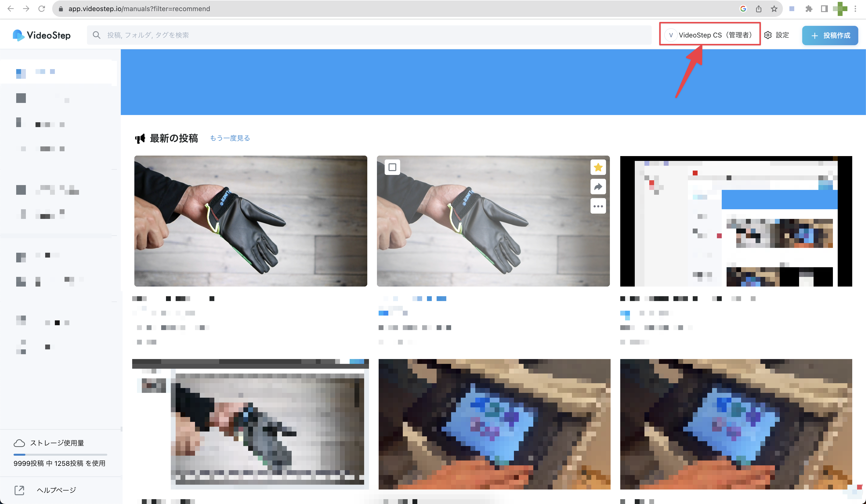Open the ヘルプページ external link
The width and height of the screenshot is (866, 504).
click(x=56, y=490)
